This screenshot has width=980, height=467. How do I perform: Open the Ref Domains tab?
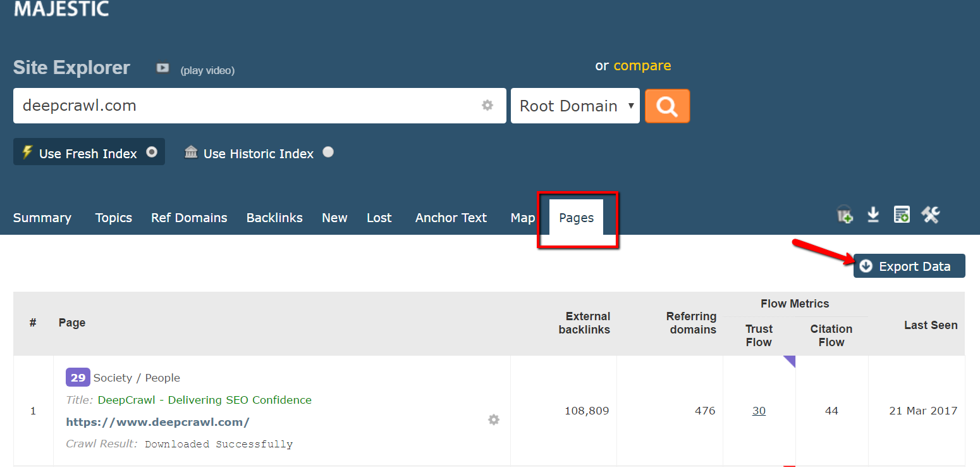coord(189,218)
